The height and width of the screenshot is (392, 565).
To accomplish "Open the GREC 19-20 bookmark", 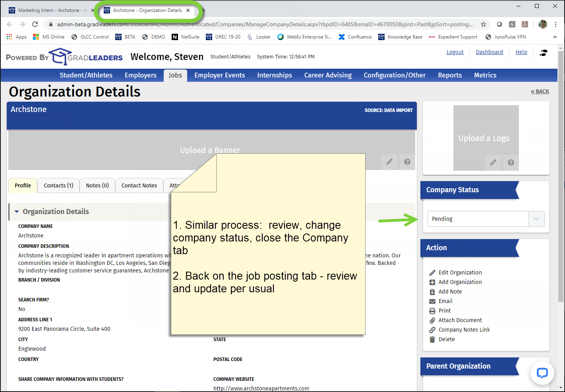I will [x=223, y=37].
